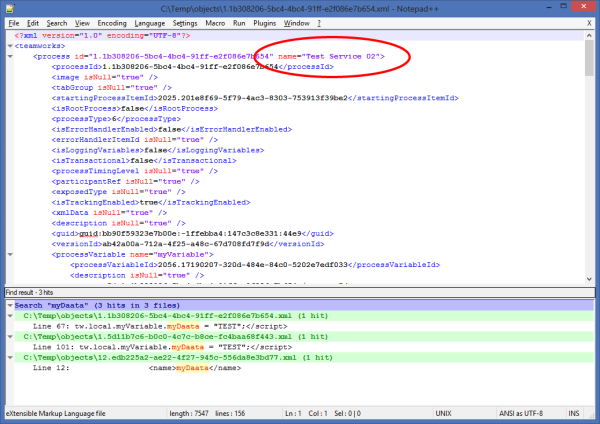The height and width of the screenshot is (424, 600).
Task: Select the Line 67 search hit
Action: (160, 326)
